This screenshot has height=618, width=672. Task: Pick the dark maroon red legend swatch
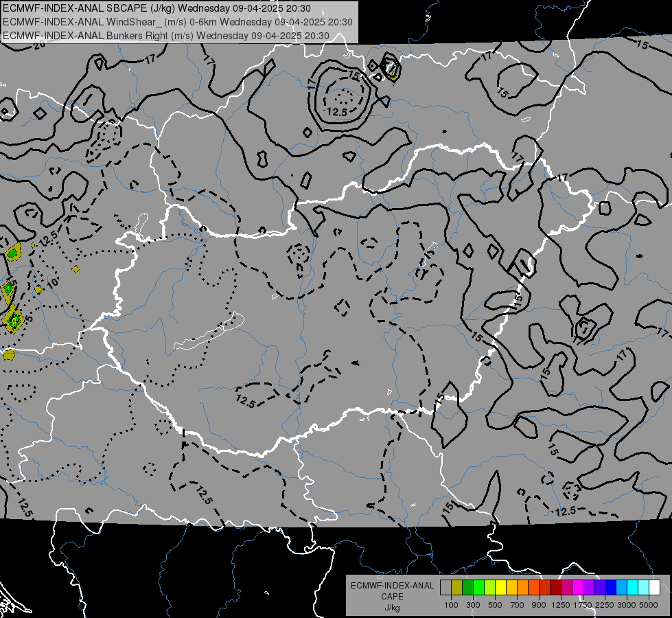555,587
